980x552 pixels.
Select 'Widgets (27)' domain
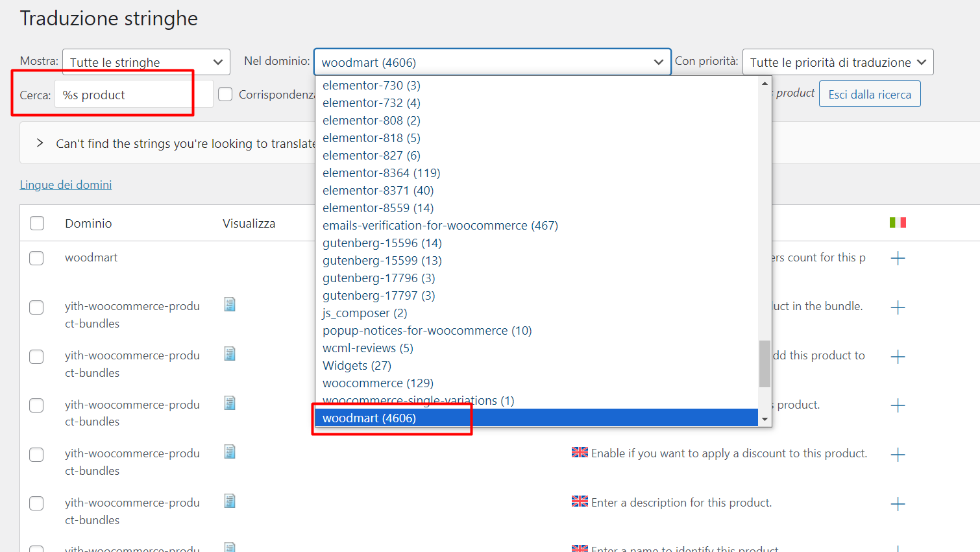click(537, 366)
